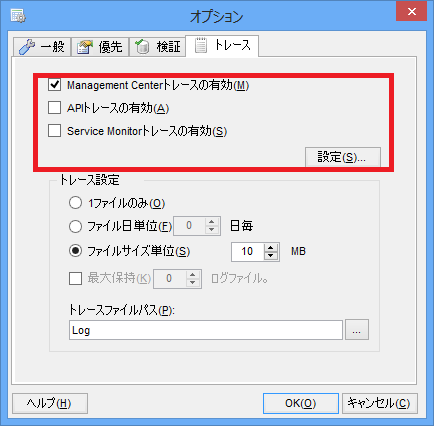Decrease the MB file size spinner
Image resolution: width=434 pixels, height=426 pixels.
(x=271, y=256)
